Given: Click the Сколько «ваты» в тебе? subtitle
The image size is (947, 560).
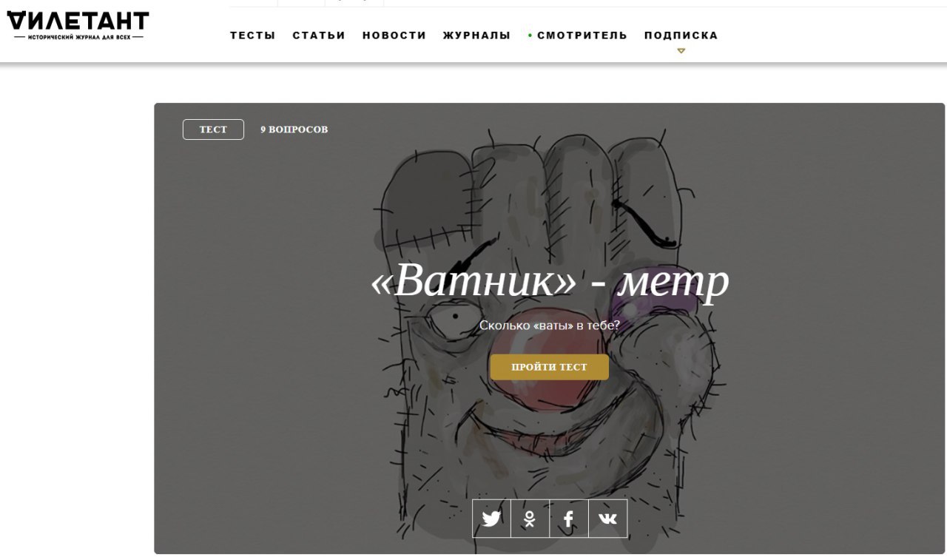Looking at the screenshot, I should [x=549, y=325].
